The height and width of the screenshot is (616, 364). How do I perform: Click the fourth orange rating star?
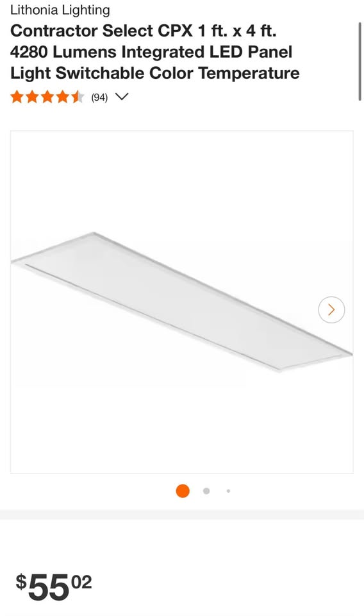pos(62,97)
